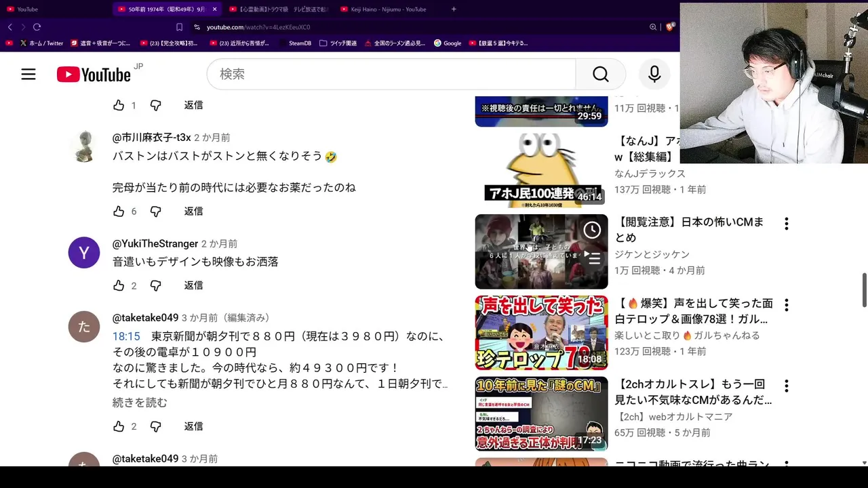
Task: Reply to the 18:15 taketake049 comment
Action: click(193, 426)
